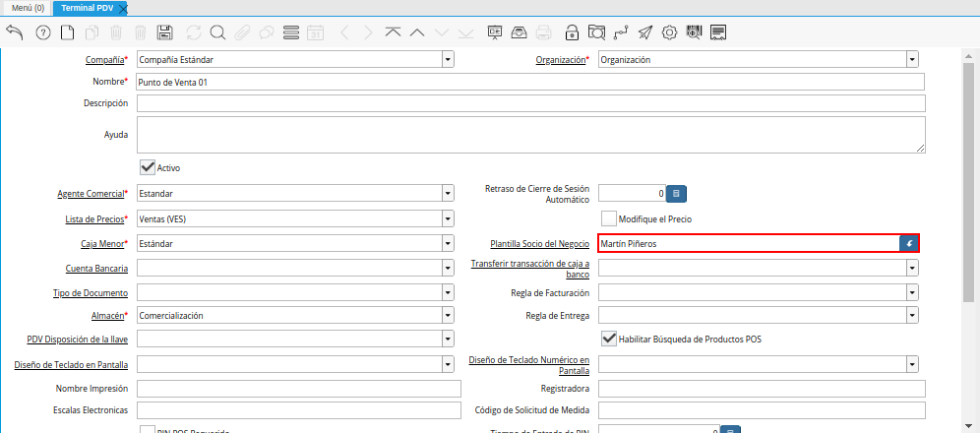Click the undo changes arrow icon
Image resolution: width=980 pixels, height=433 pixels.
15,32
